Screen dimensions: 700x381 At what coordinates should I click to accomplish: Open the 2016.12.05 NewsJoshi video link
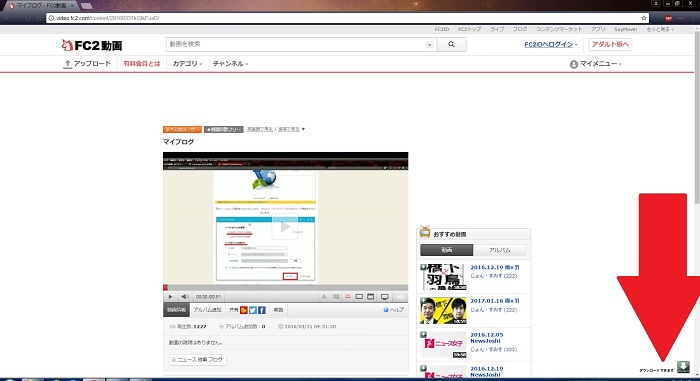point(487,338)
